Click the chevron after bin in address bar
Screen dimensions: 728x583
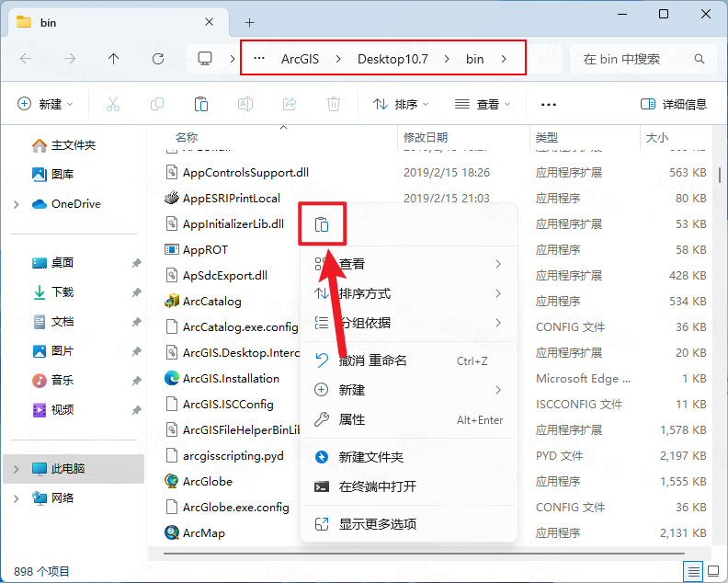click(504, 59)
